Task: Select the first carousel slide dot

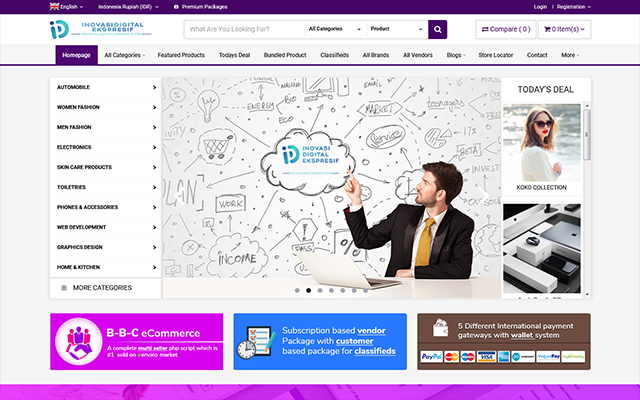Action: point(296,290)
